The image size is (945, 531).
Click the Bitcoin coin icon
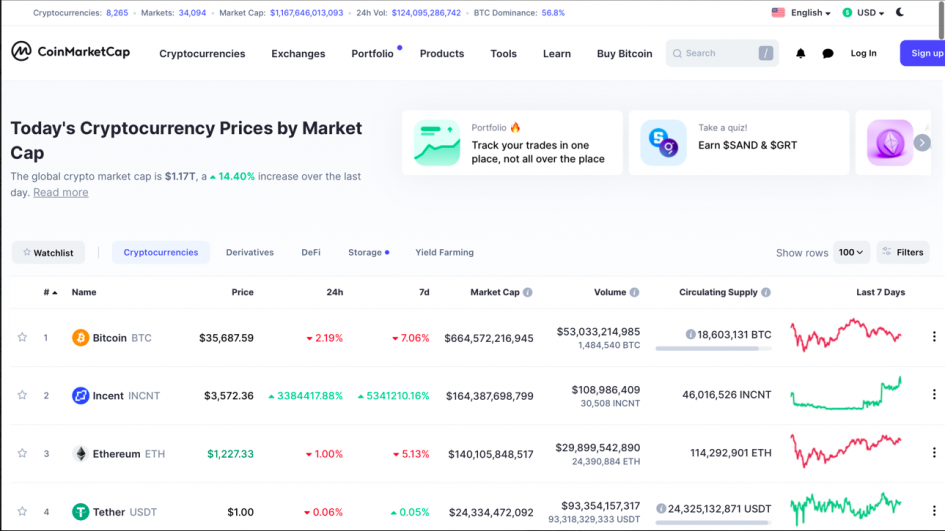click(80, 338)
